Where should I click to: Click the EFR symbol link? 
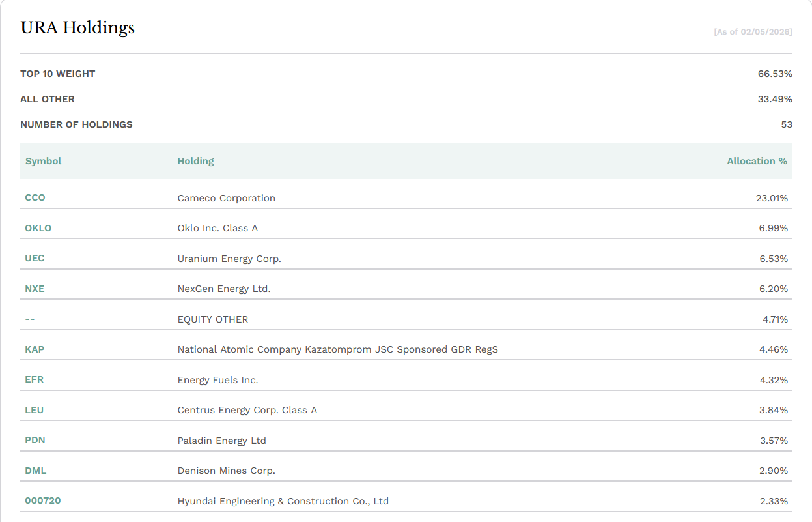(x=34, y=379)
